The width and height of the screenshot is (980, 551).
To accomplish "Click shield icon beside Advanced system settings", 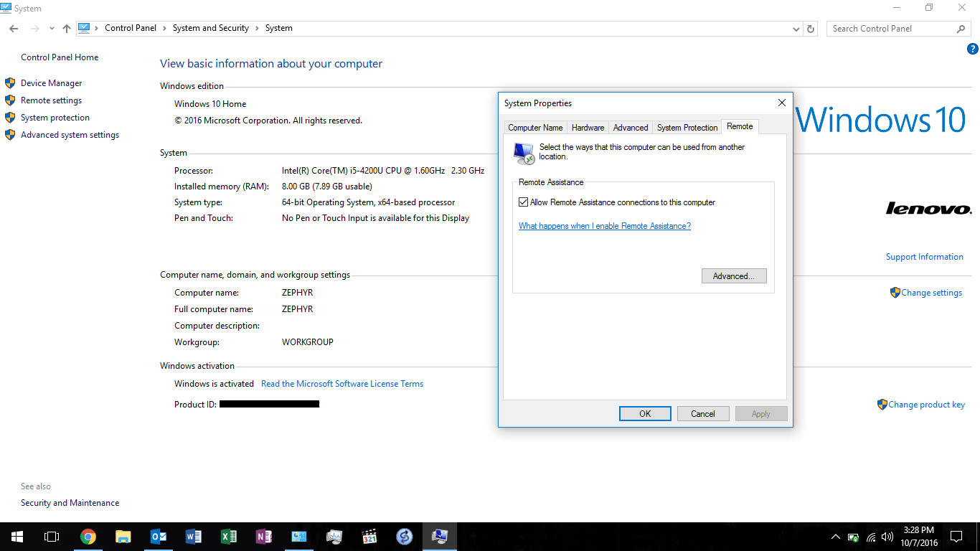I will click(x=10, y=135).
